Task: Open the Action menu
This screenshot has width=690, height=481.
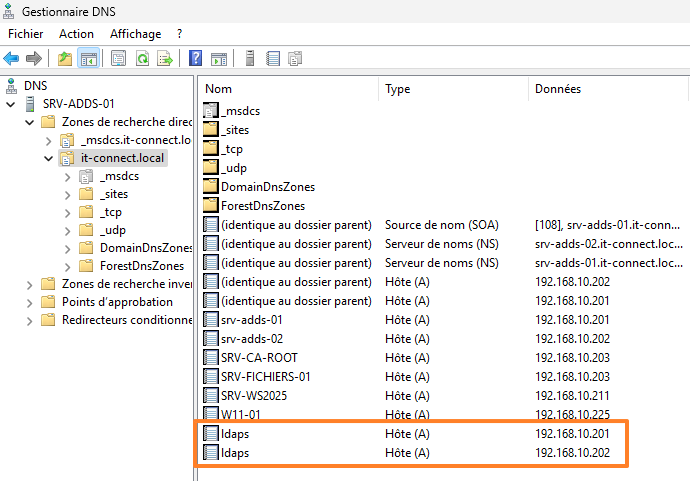Action: [x=76, y=34]
